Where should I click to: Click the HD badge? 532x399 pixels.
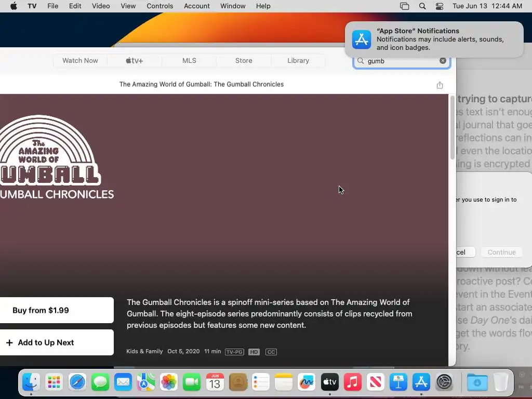point(254,352)
